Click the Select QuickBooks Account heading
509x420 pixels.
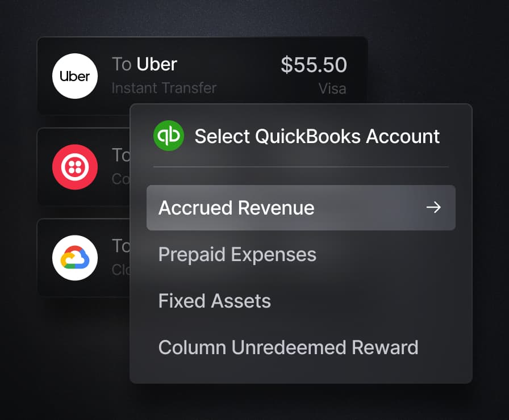coord(317,136)
